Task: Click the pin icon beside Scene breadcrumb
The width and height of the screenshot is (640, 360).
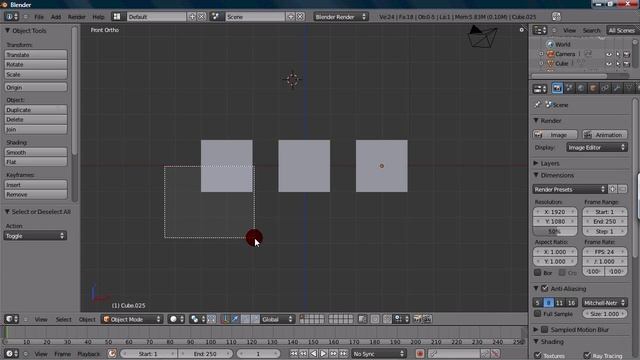Action: [x=538, y=105]
